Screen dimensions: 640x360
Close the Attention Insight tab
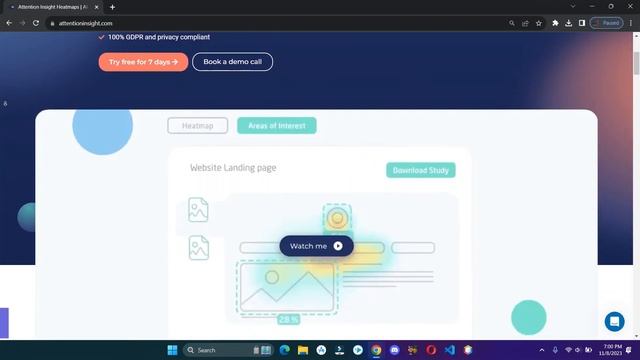pos(97,7)
